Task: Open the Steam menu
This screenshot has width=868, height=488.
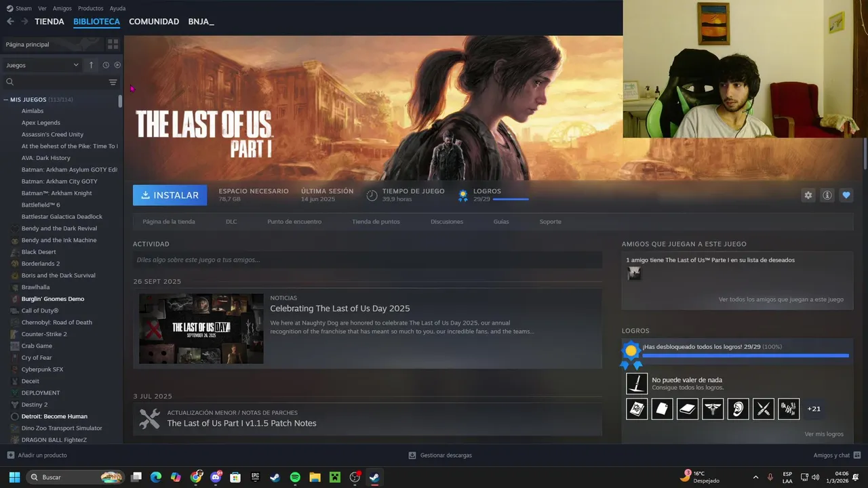Action: pos(19,8)
